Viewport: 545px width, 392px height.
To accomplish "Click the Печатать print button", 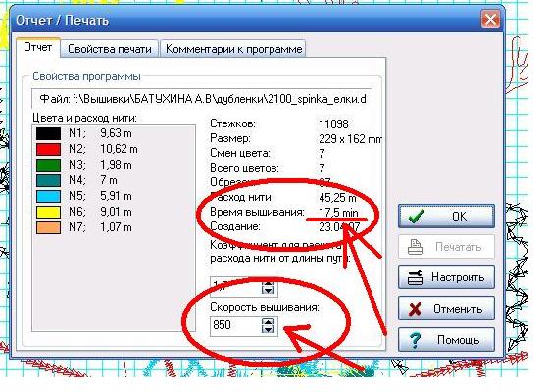I will [446, 247].
